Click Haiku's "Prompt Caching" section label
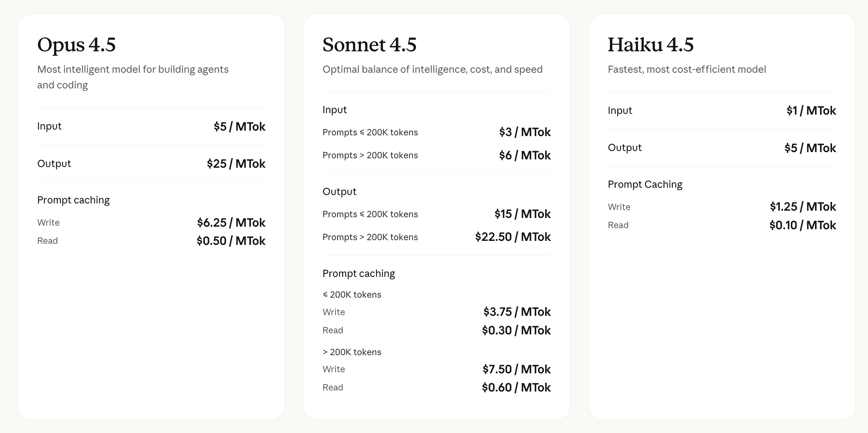 point(645,184)
